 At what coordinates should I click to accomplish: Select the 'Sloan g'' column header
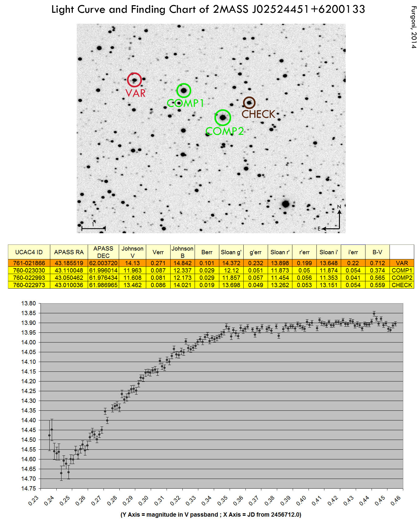click(231, 252)
